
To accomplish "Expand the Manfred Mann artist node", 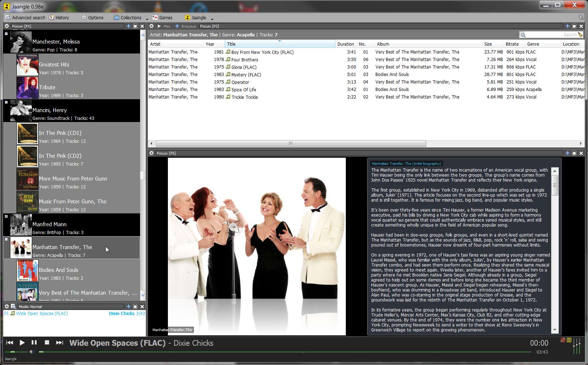I will coord(6,216).
